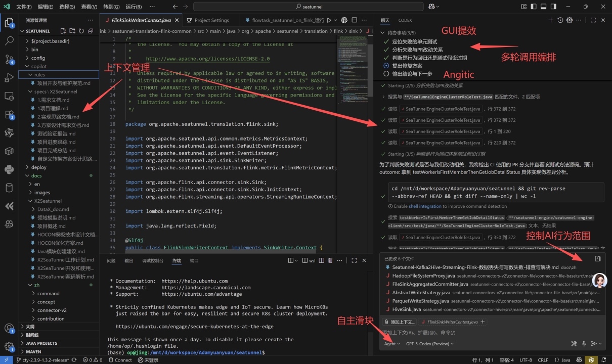The width and height of the screenshot is (612, 364).
Task: Send chat message with arrow icon
Action: click(x=594, y=343)
